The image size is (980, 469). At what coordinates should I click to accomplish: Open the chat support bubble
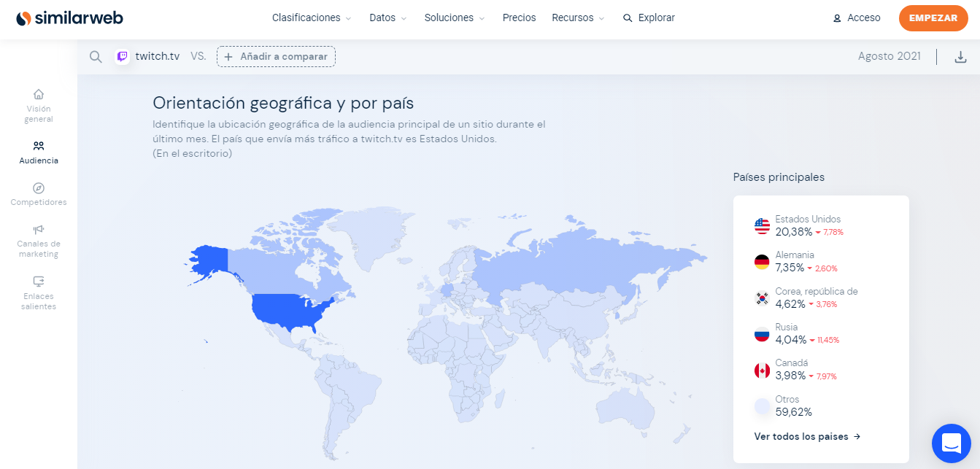tap(952, 443)
